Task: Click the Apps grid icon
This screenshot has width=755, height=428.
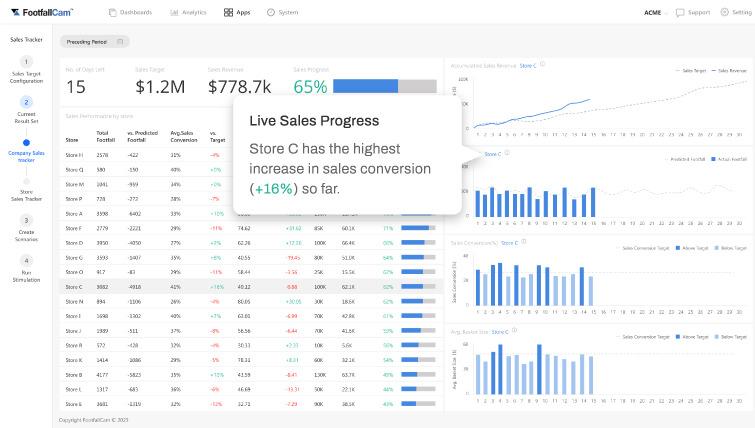Action: 228,13
